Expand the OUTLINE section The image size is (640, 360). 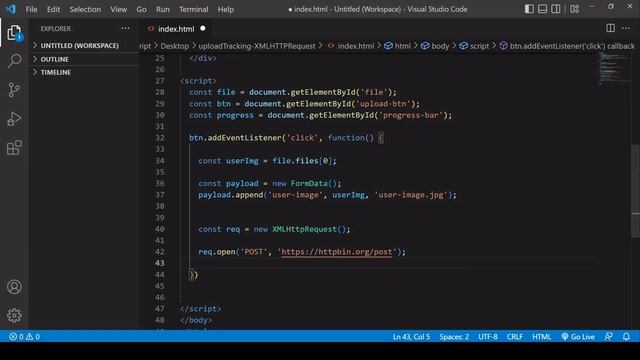click(x=54, y=59)
